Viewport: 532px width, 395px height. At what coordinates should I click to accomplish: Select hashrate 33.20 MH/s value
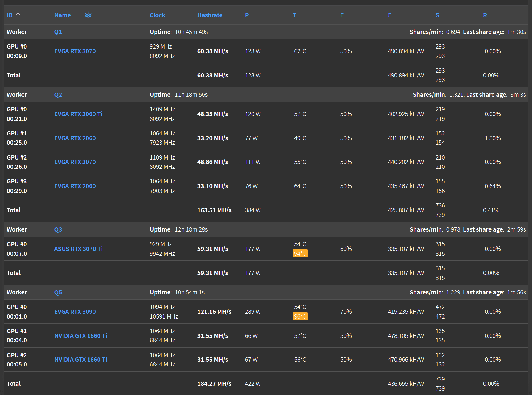tap(213, 138)
